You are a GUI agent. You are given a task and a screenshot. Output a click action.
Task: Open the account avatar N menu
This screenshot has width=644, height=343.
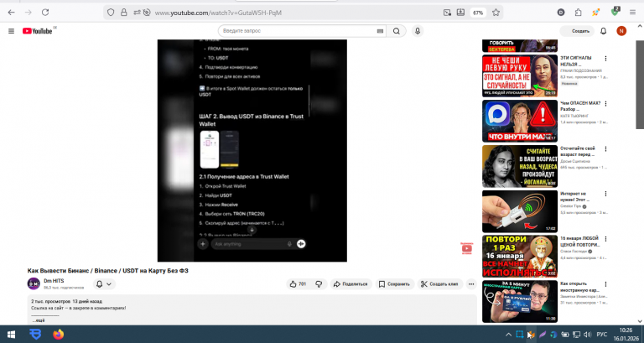click(x=621, y=31)
